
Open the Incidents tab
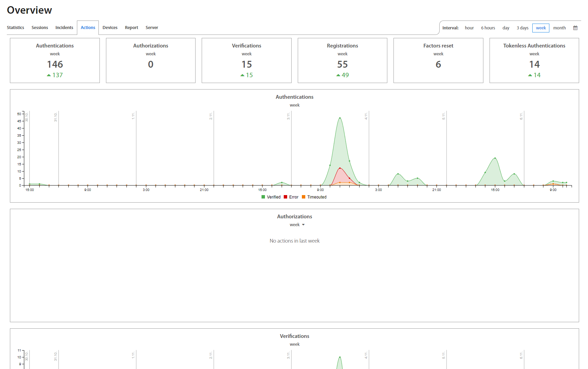[64, 28]
